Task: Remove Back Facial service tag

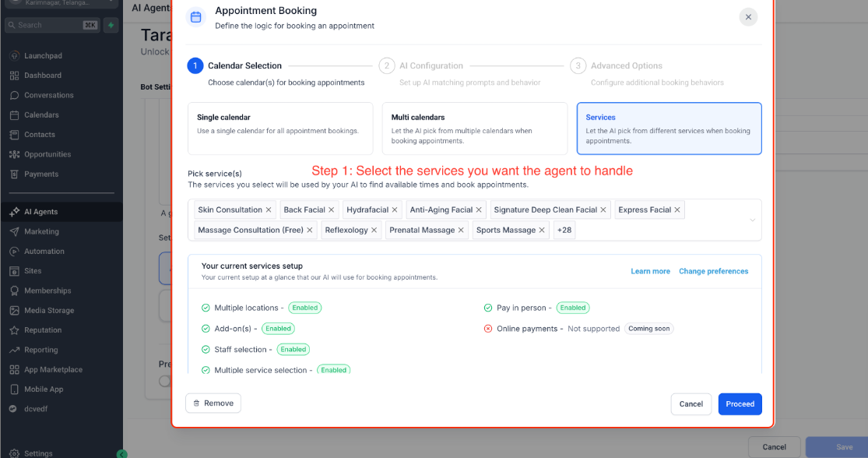Action: coord(331,210)
